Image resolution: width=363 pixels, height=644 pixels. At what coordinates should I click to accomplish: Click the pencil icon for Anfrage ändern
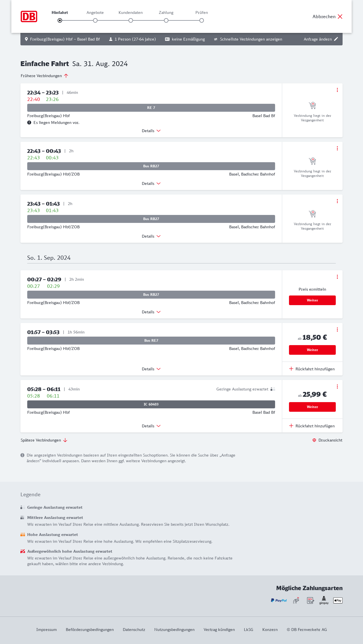pos(336,39)
